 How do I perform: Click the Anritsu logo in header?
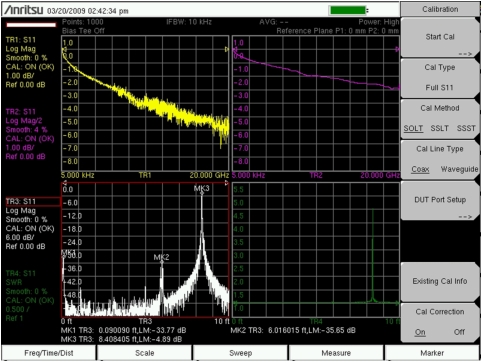[23, 10]
